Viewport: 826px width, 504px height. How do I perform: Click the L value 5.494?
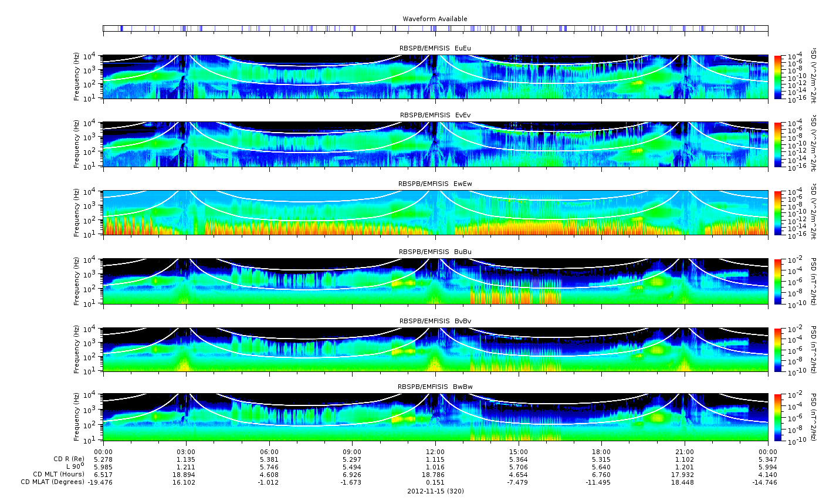pyautogui.click(x=352, y=467)
